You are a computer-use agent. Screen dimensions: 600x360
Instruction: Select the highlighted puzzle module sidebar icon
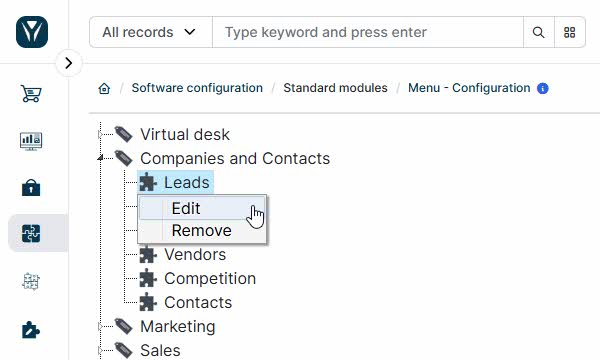(x=31, y=233)
